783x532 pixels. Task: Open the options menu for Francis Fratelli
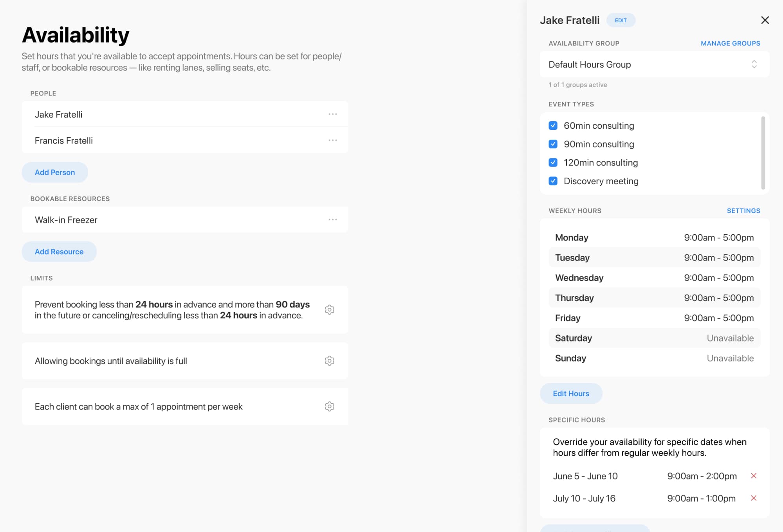click(332, 140)
